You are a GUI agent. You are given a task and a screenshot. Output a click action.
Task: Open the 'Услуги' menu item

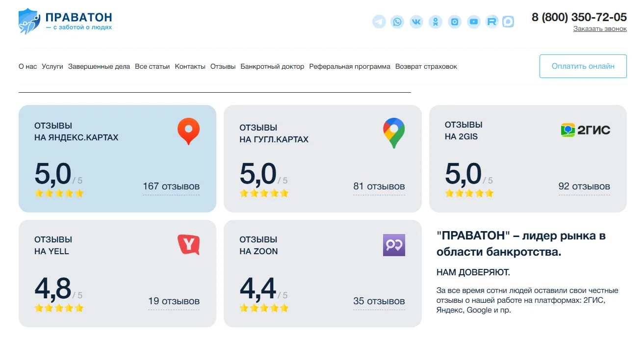pos(52,66)
